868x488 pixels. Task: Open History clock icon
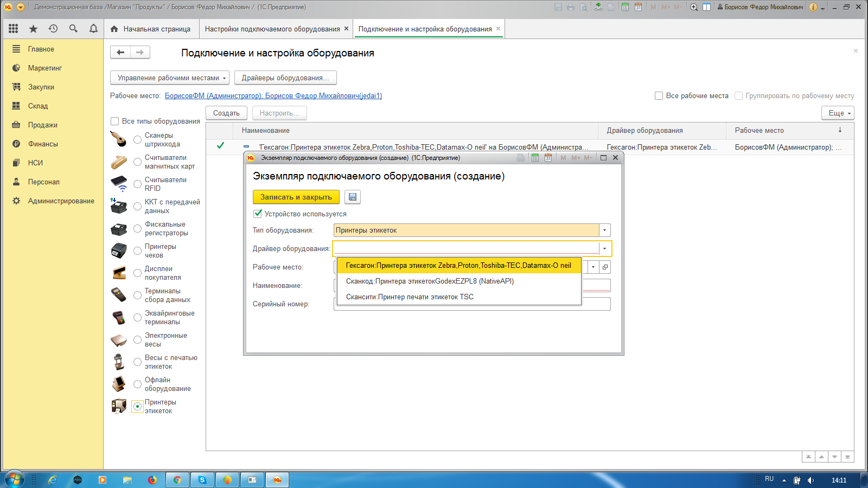point(53,29)
